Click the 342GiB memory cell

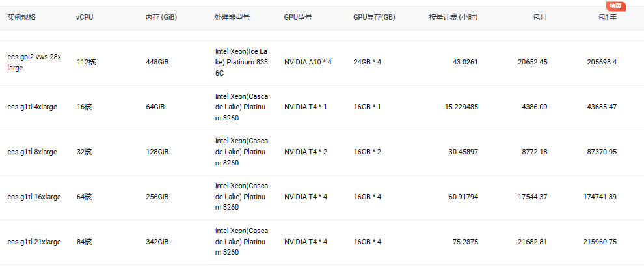coord(157,242)
